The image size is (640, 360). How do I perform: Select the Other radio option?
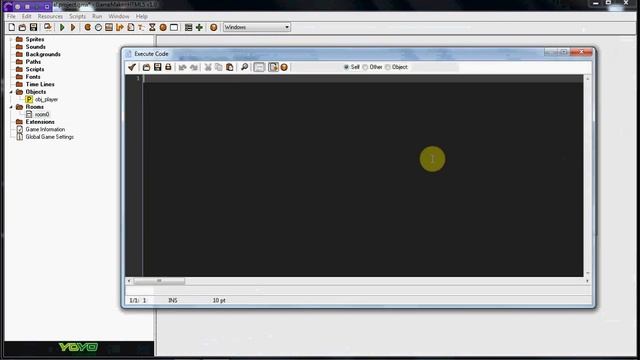[x=372, y=67]
